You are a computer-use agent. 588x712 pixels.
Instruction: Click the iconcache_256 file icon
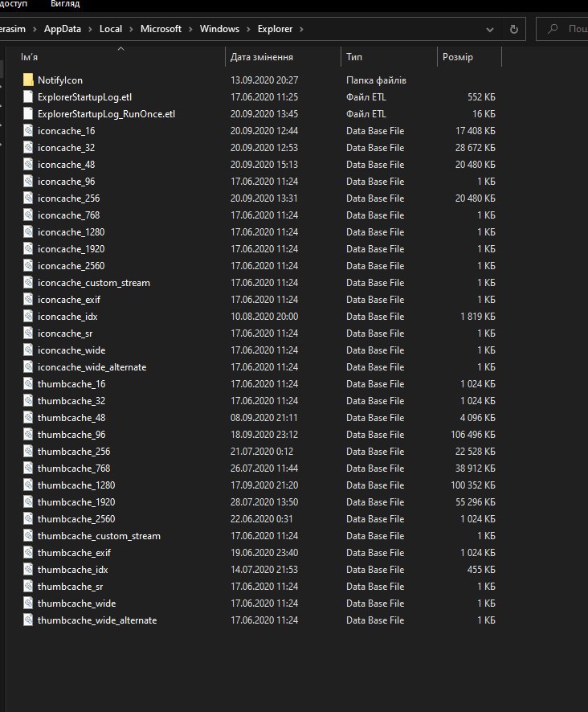pos(28,198)
